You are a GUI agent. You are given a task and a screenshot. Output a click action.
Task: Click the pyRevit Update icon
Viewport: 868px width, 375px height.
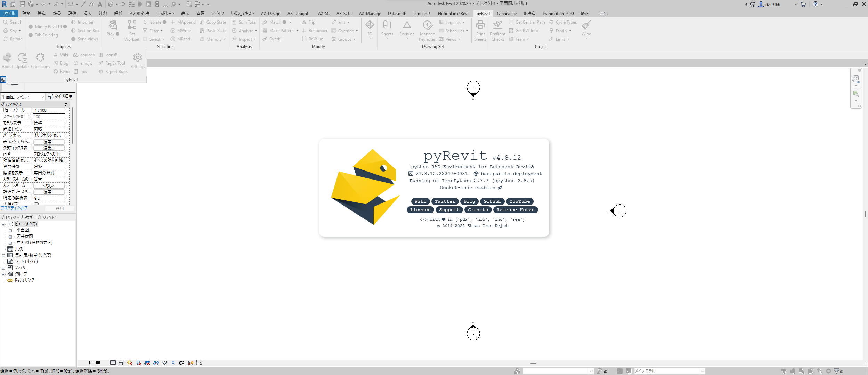tap(22, 58)
